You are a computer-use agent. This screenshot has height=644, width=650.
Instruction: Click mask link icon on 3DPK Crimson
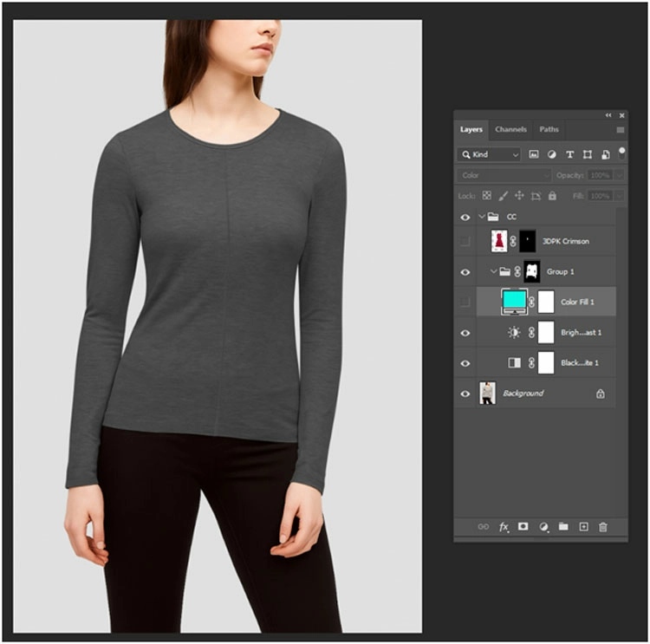(x=513, y=241)
